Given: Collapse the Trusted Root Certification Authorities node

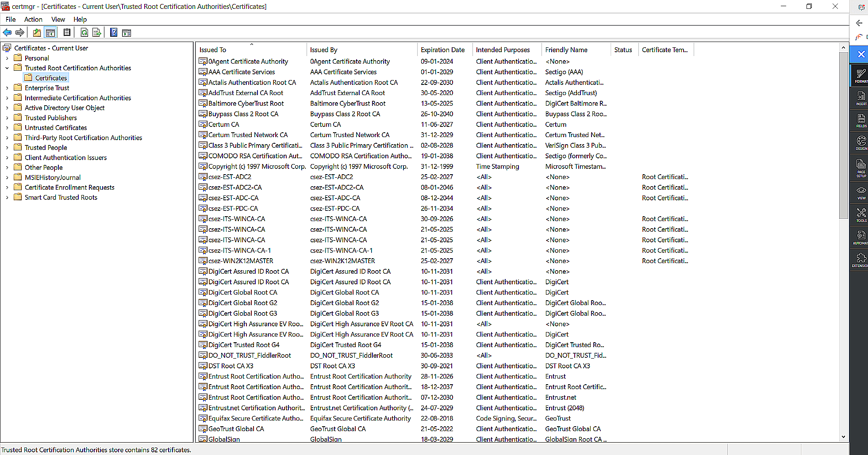Looking at the screenshot, I should tap(7, 68).
